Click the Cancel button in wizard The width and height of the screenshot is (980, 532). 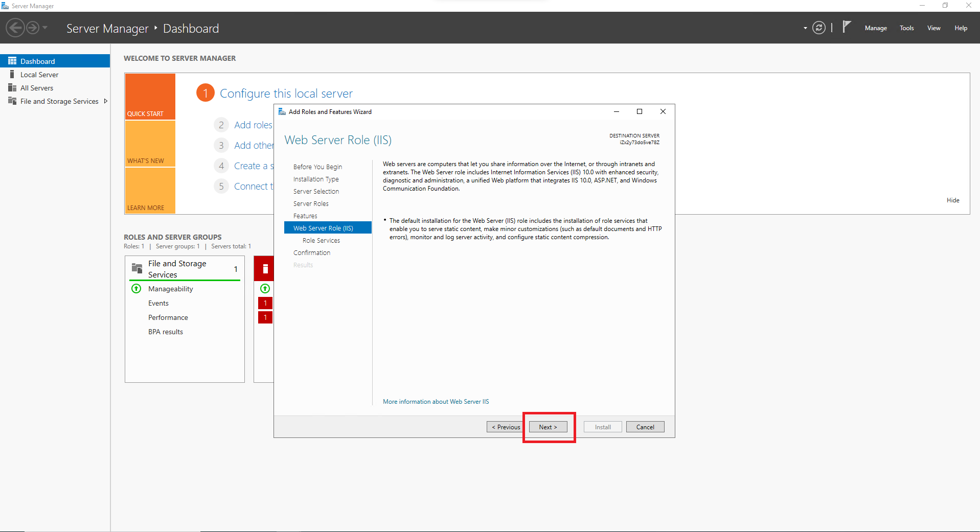[645, 427]
